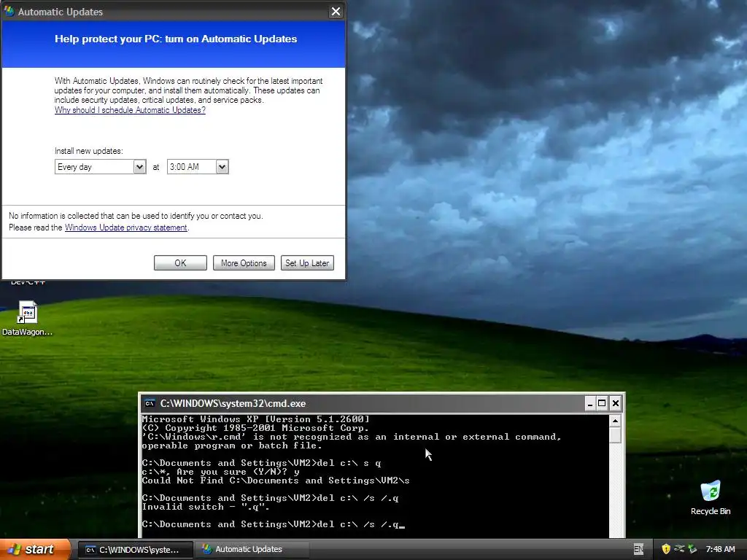Click the cmd.exe vertical scrollbar thumb
This screenshot has width=747, height=560.
tap(615, 435)
